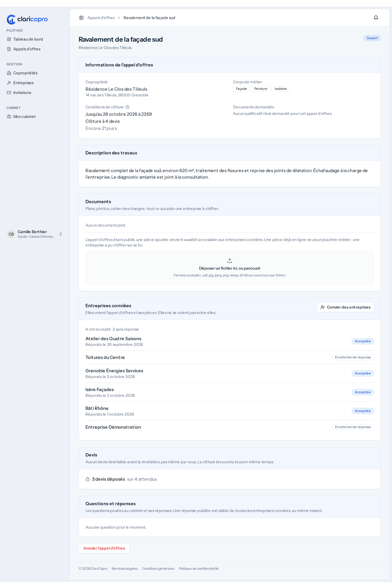This screenshot has height=582, width=392.
Task: Click the Entreprises wrench icon
Action: [9, 83]
